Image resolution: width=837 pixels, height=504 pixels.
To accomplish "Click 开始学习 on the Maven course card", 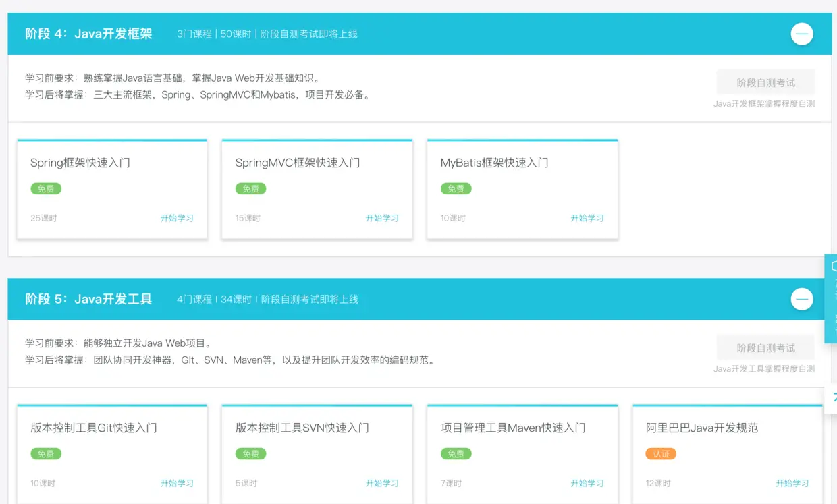I will tap(587, 483).
